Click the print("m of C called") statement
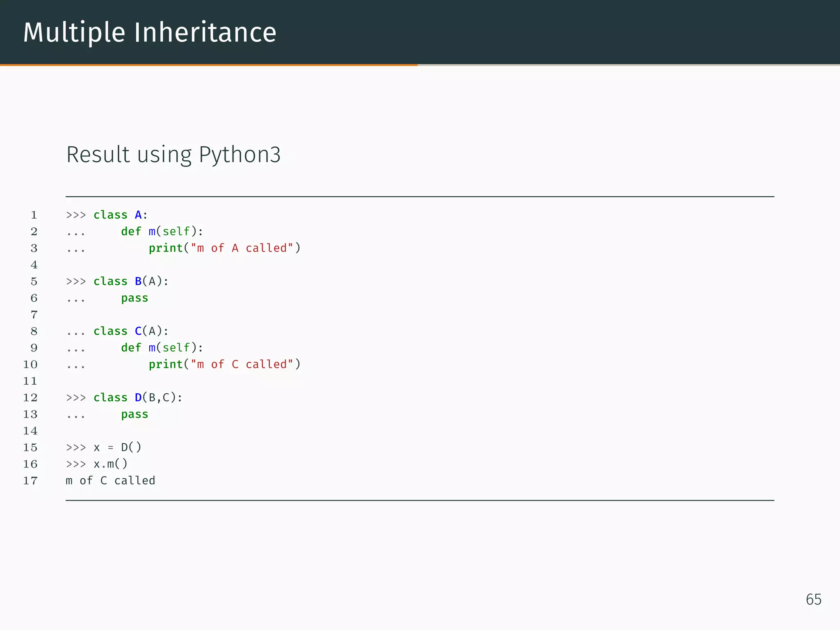 [225, 364]
